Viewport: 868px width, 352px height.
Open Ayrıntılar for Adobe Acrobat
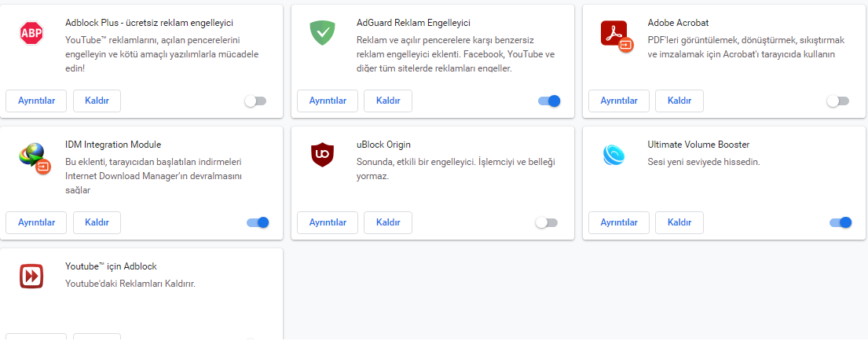619,101
